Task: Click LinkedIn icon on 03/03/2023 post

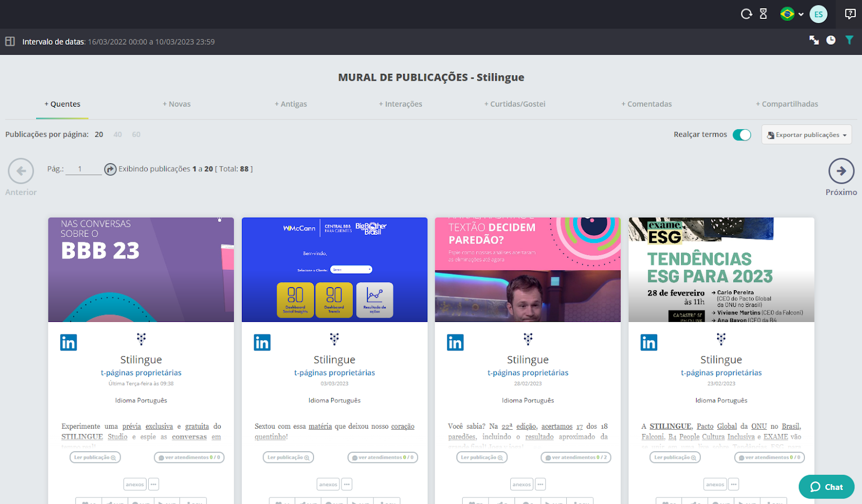Action: [x=262, y=342]
